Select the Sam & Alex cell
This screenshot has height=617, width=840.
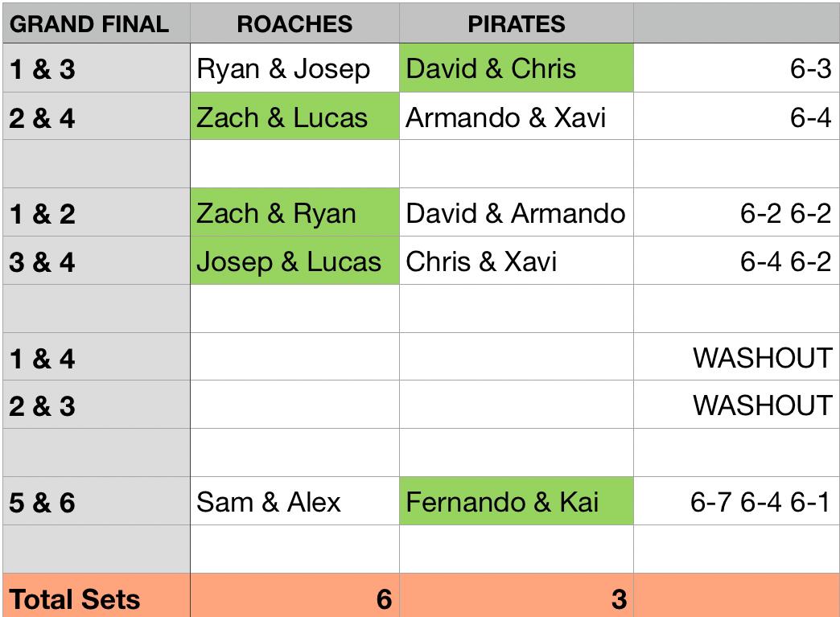294,502
